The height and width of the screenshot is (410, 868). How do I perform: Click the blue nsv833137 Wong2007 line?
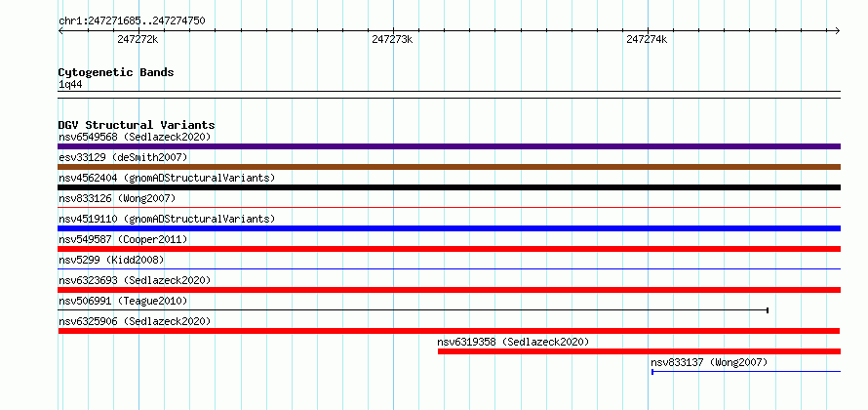[x=746, y=371]
